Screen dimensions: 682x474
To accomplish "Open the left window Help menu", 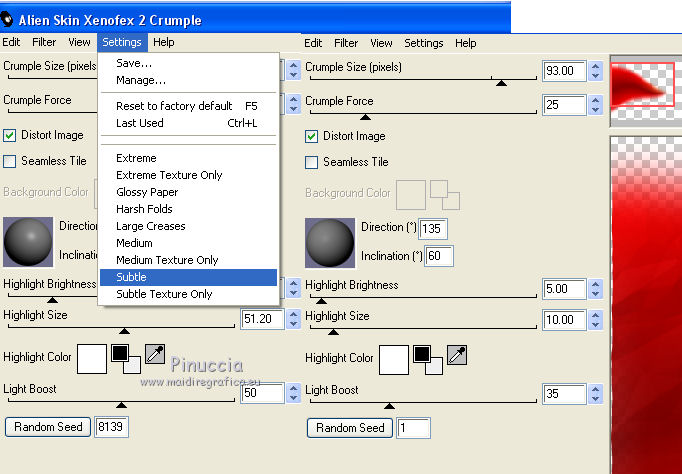I will click(164, 42).
